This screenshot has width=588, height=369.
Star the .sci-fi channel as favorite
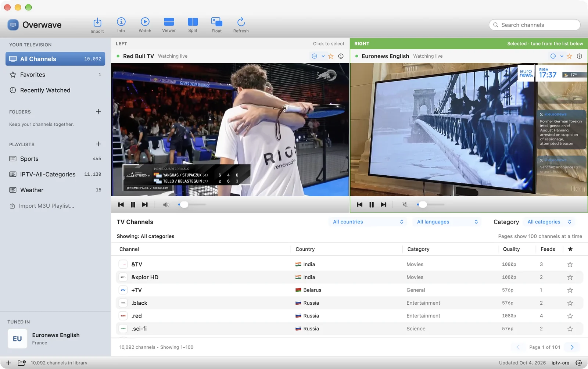570,329
